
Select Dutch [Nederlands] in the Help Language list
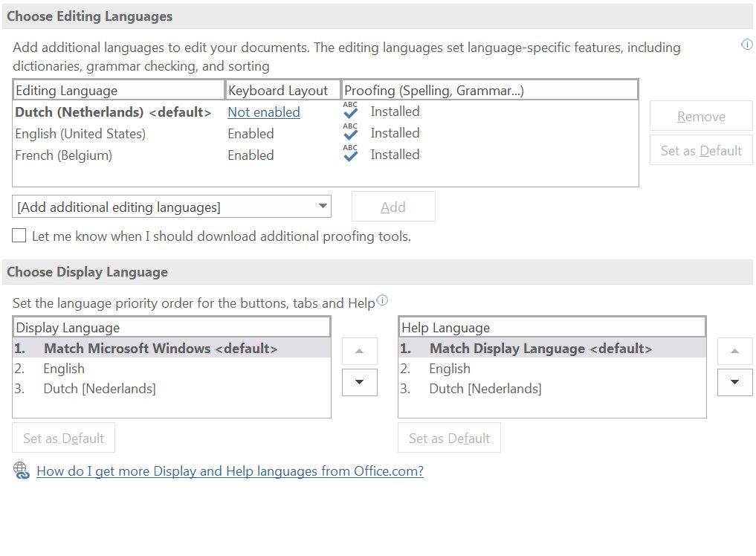tap(485, 389)
